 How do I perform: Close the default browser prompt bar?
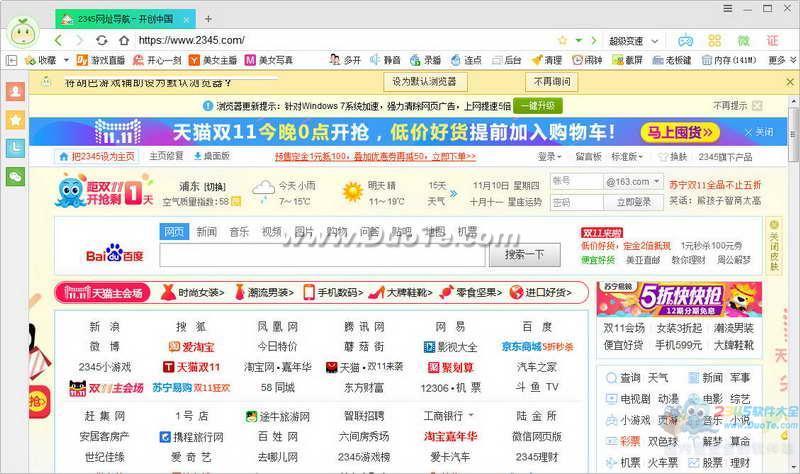790,82
